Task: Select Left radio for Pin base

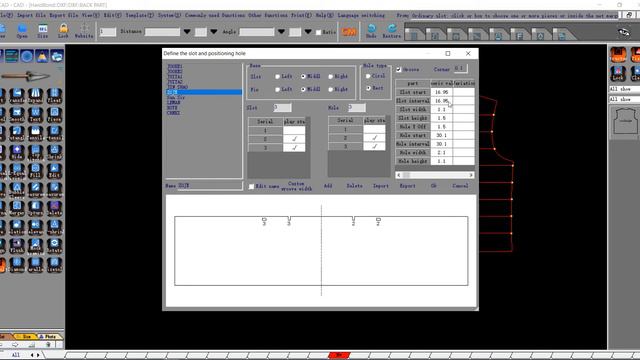Action: 278,89
